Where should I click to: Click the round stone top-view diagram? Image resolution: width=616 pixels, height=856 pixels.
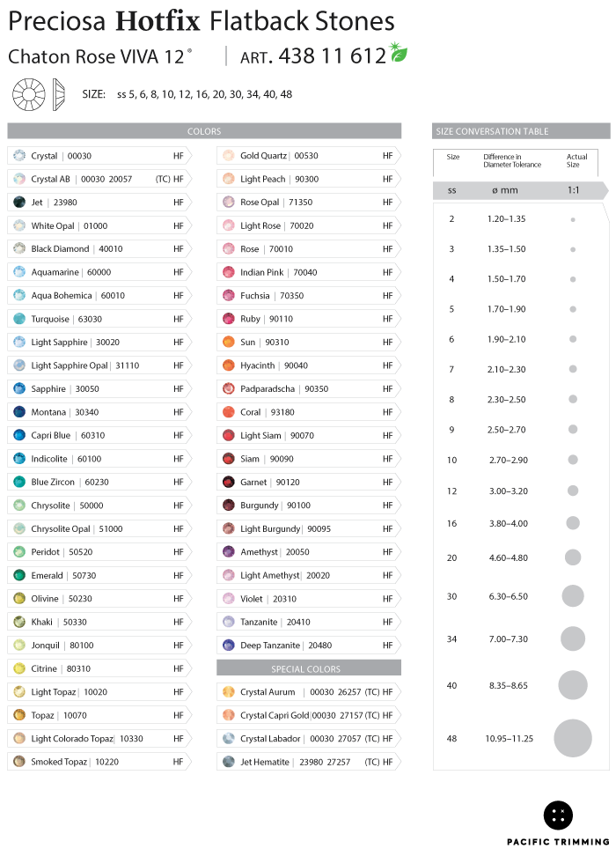(x=27, y=93)
